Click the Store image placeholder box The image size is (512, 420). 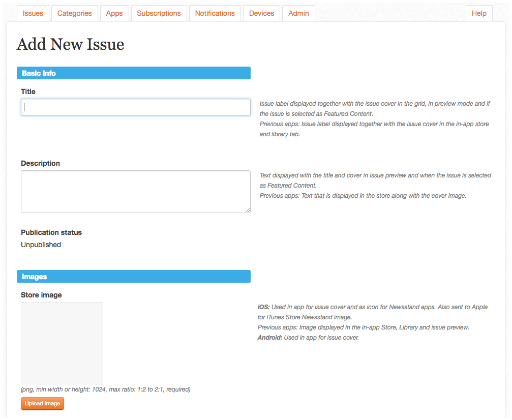(62, 343)
